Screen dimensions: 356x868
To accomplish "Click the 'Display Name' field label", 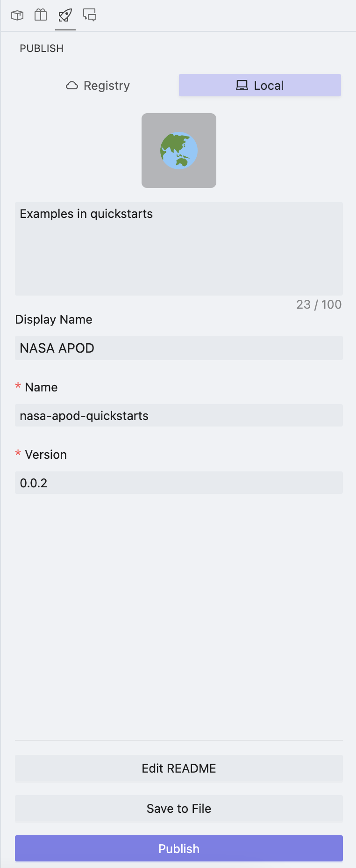I will tap(54, 319).
